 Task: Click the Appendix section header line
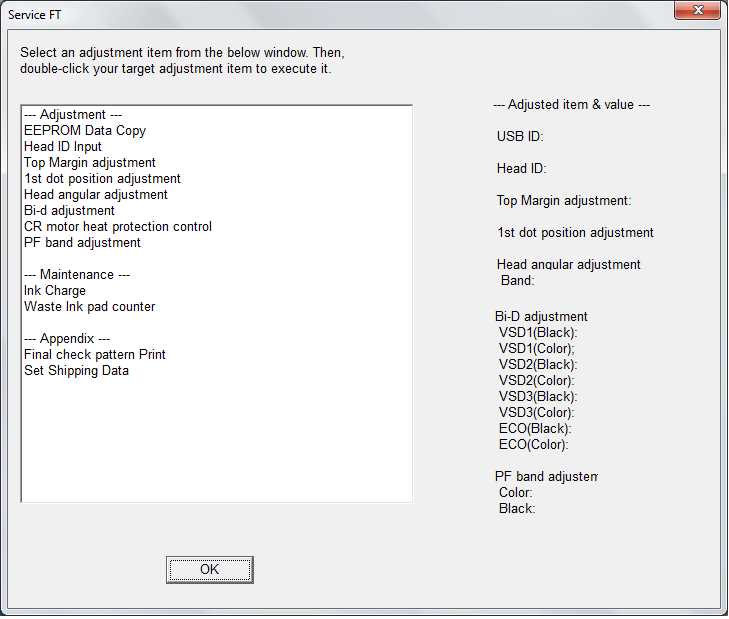[67, 339]
